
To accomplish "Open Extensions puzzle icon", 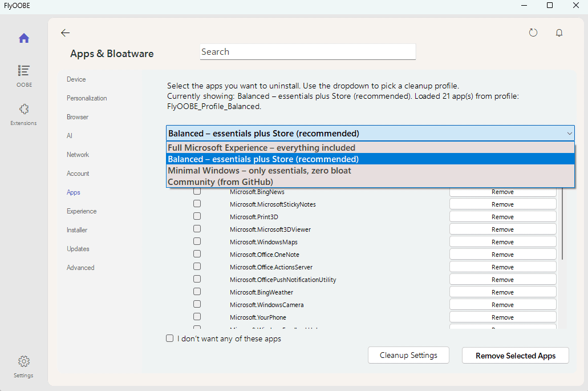I will coord(23,109).
